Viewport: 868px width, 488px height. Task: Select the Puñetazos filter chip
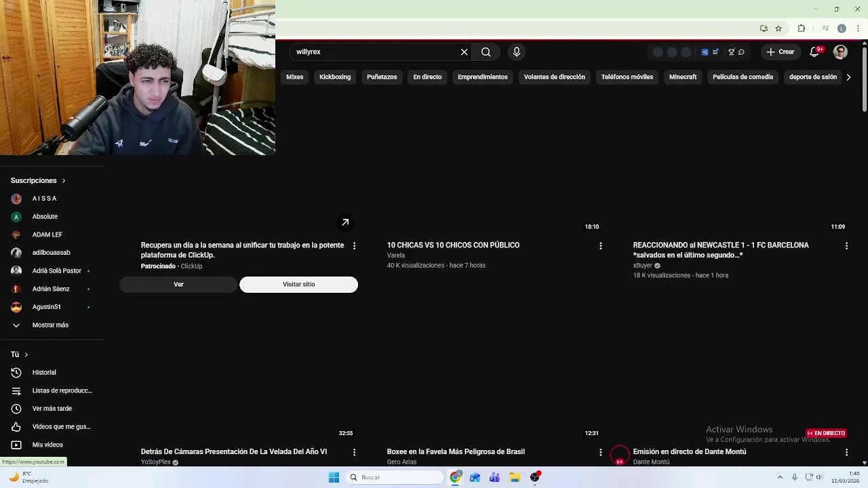(x=382, y=77)
